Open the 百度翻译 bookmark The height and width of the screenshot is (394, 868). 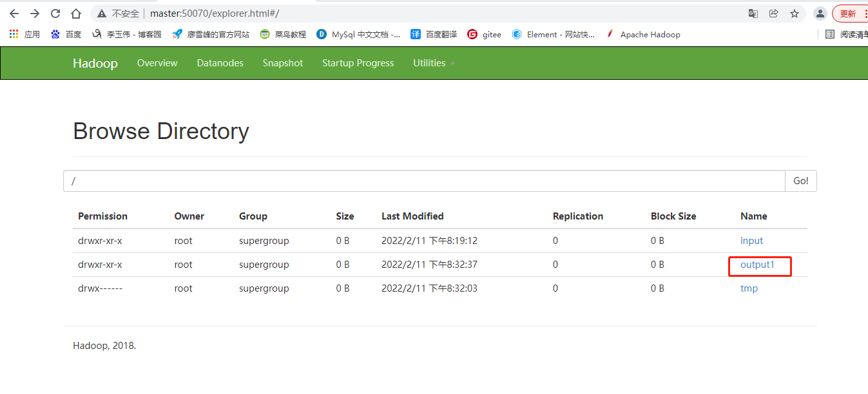[434, 34]
